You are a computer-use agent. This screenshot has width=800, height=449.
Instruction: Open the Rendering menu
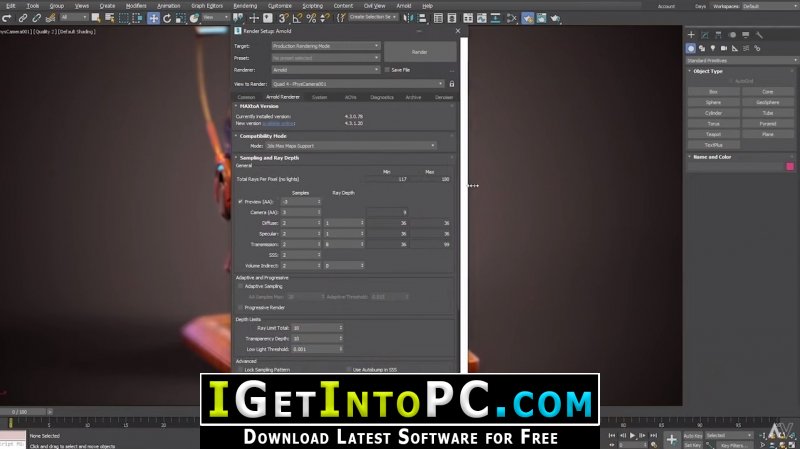[245, 6]
